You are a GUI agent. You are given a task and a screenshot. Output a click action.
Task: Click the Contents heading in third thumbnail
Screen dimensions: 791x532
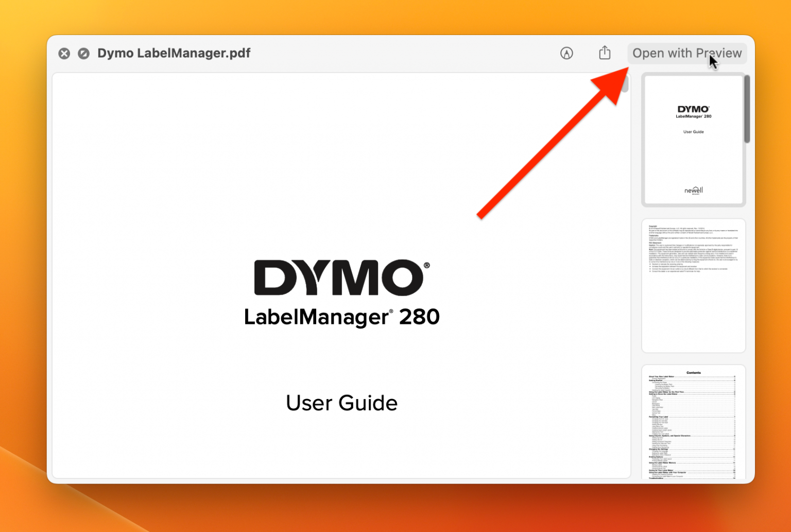(693, 373)
